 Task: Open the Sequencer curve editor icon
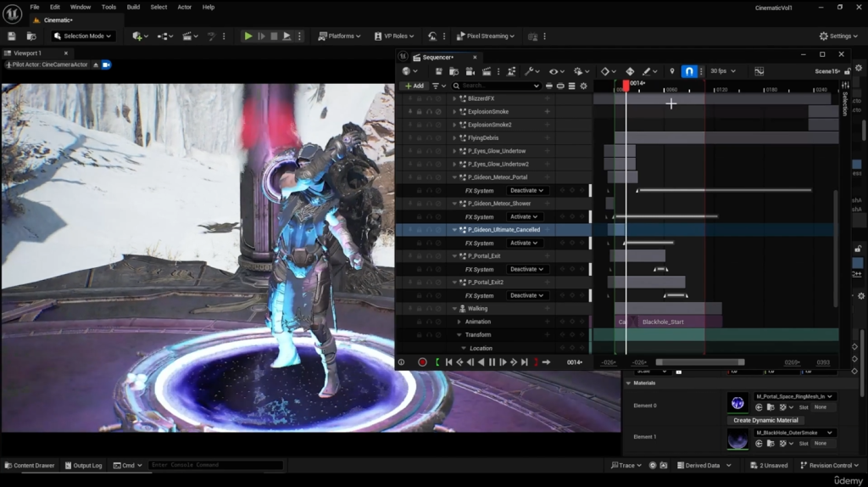pyautogui.click(x=759, y=71)
